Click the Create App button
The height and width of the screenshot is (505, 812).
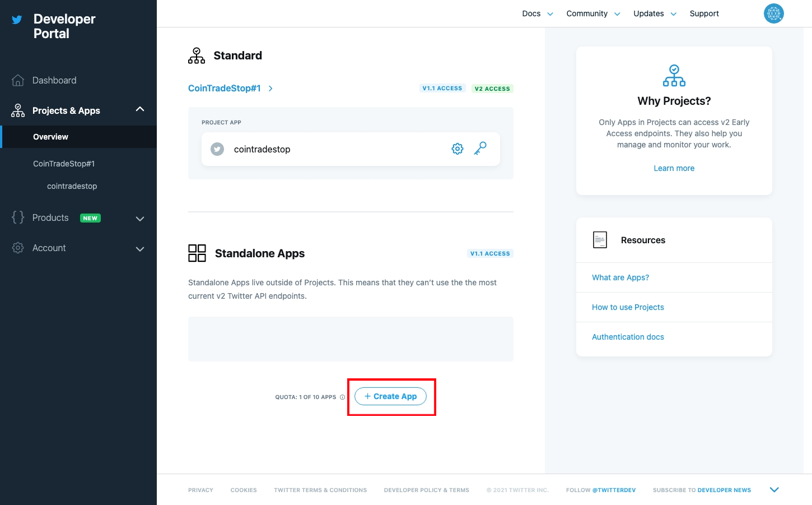click(x=390, y=396)
